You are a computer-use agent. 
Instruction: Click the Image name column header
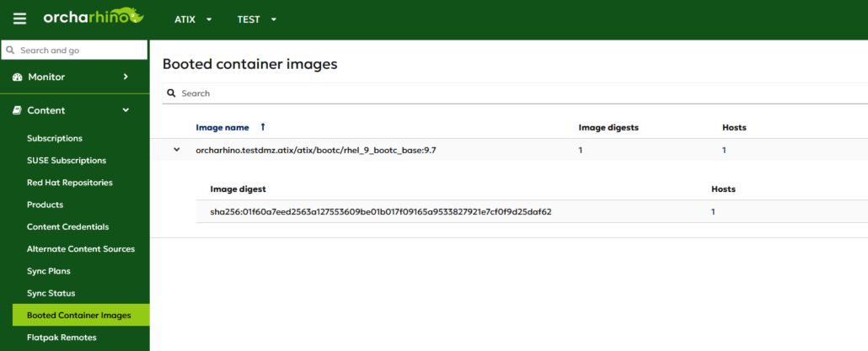point(222,127)
